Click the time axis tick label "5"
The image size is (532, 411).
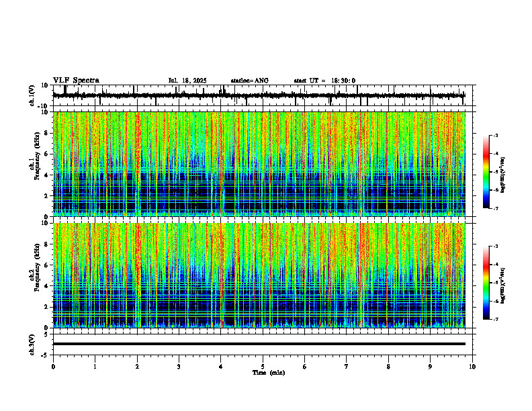coord(263,367)
